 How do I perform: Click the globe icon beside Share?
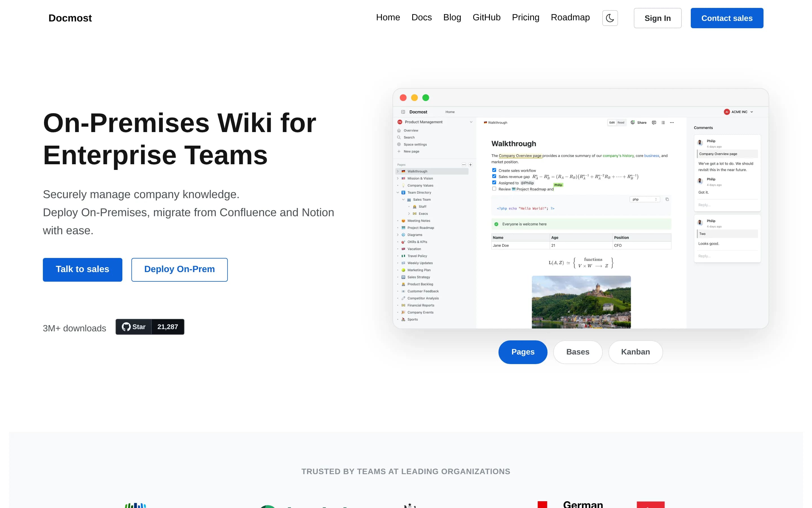click(632, 122)
